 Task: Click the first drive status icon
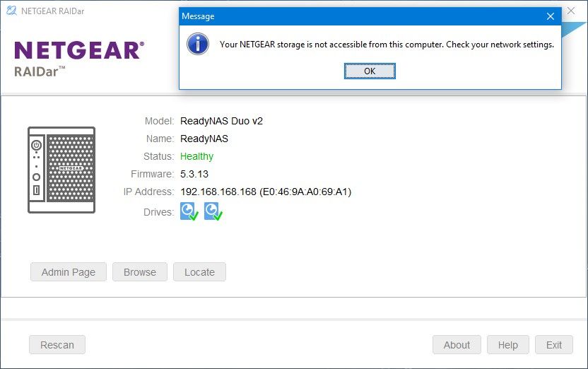189,211
